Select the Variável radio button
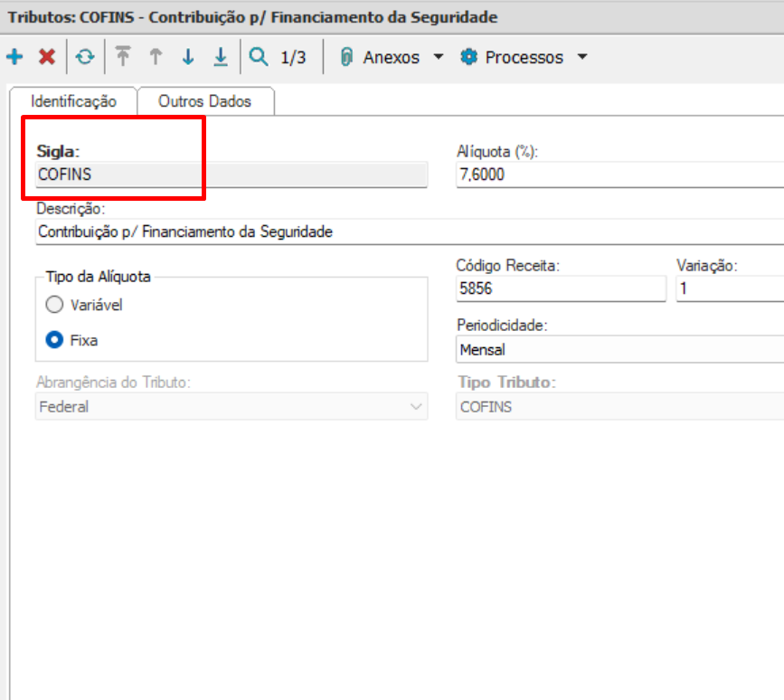This screenshot has width=784, height=700. (x=54, y=305)
